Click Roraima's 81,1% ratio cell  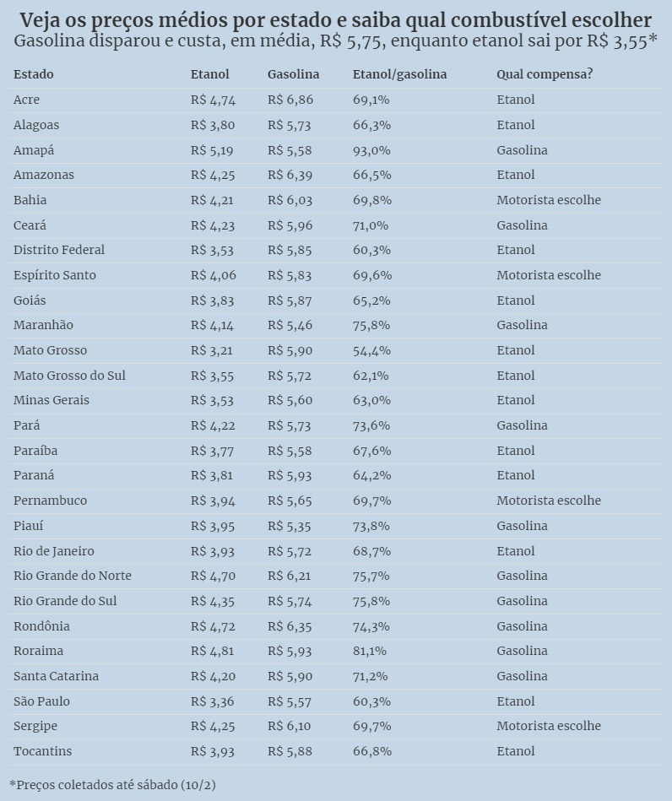click(370, 651)
